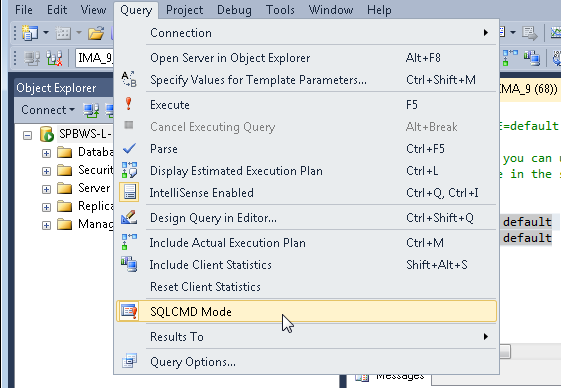Click the Display Estimated Execution Plan icon
561x388 pixels.
129,170
